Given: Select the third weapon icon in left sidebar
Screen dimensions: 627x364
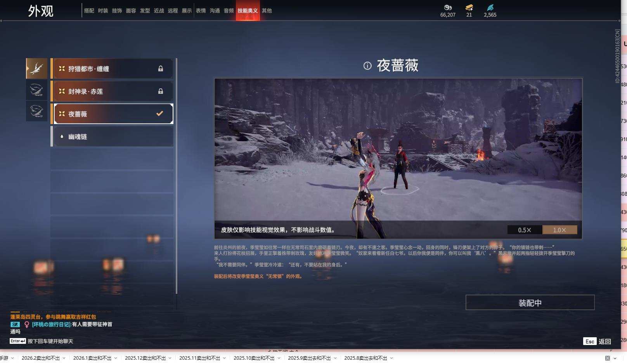Looking at the screenshot, I should coord(36,112).
